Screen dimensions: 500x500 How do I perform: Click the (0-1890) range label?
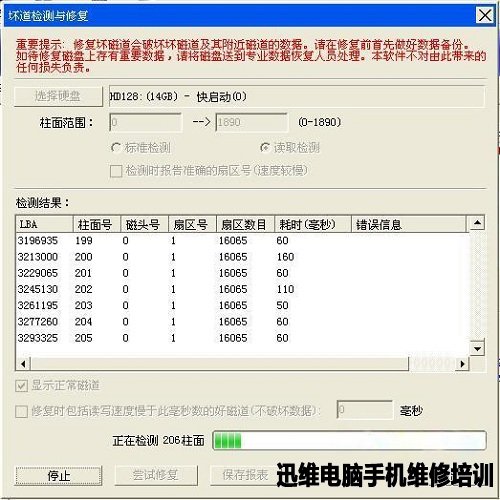coord(320,122)
